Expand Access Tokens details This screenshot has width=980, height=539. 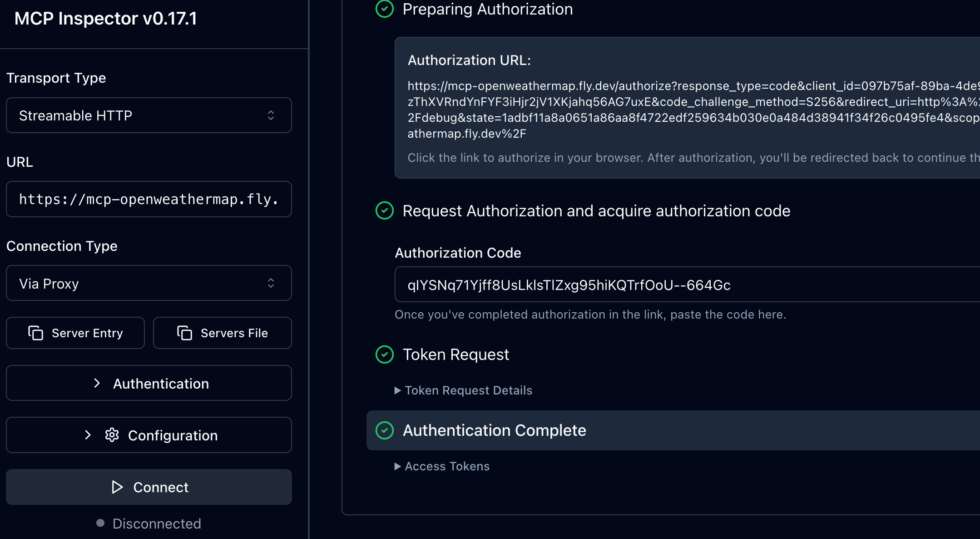pyautogui.click(x=442, y=466)
